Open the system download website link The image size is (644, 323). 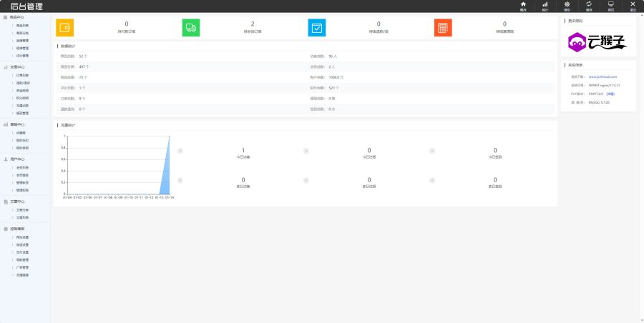pyautogui.click(x=602, y=76)
